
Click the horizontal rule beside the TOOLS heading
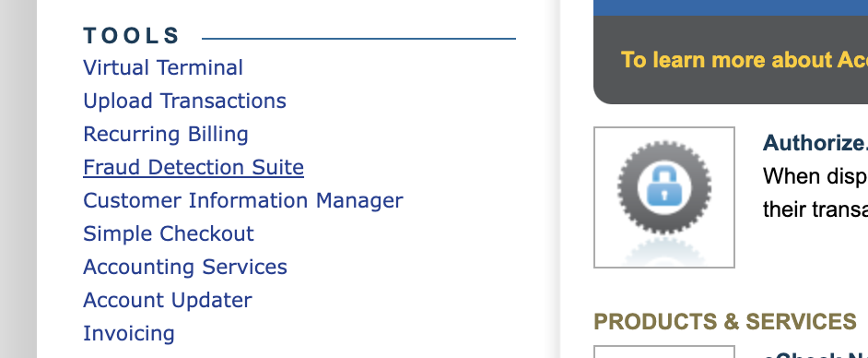(x=358, y=39)
